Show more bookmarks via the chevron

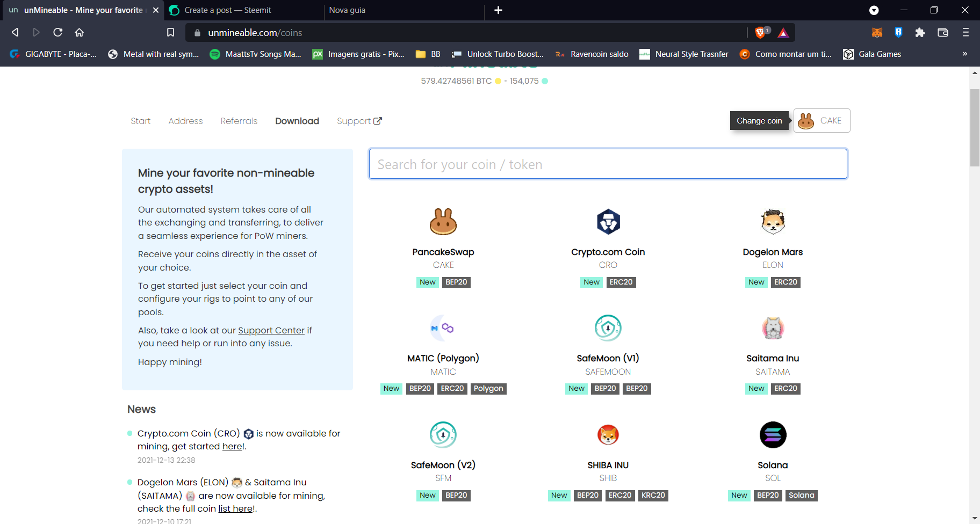click(965, 54)
